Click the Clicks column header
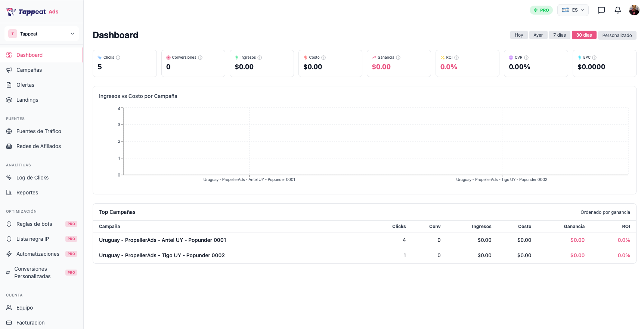 coord(399,227)
